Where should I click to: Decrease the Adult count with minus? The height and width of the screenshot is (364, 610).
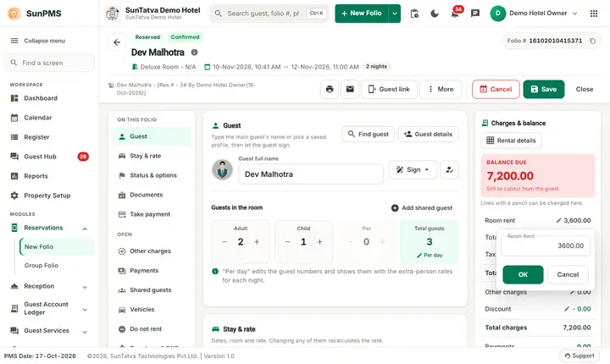tap(225, 242)
